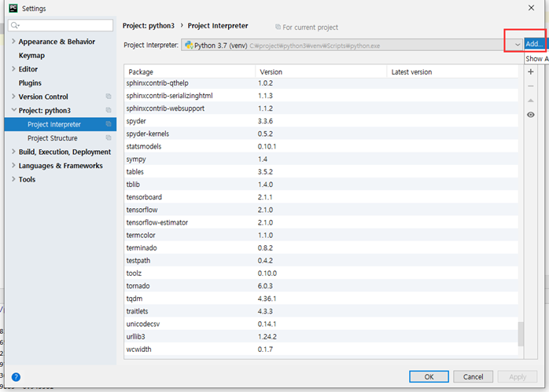Open Python 3.7 (venv) interpreter combo box

(x=352, y=45)
